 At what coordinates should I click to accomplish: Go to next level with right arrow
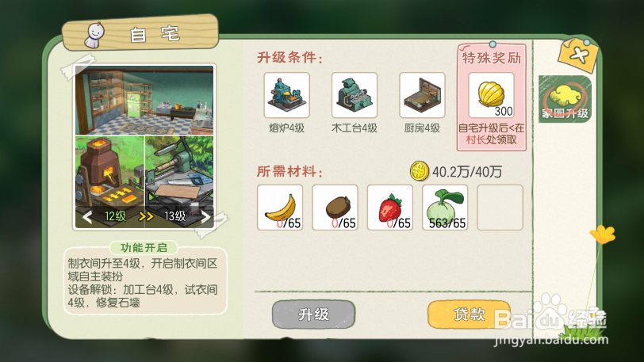point(205,216)
